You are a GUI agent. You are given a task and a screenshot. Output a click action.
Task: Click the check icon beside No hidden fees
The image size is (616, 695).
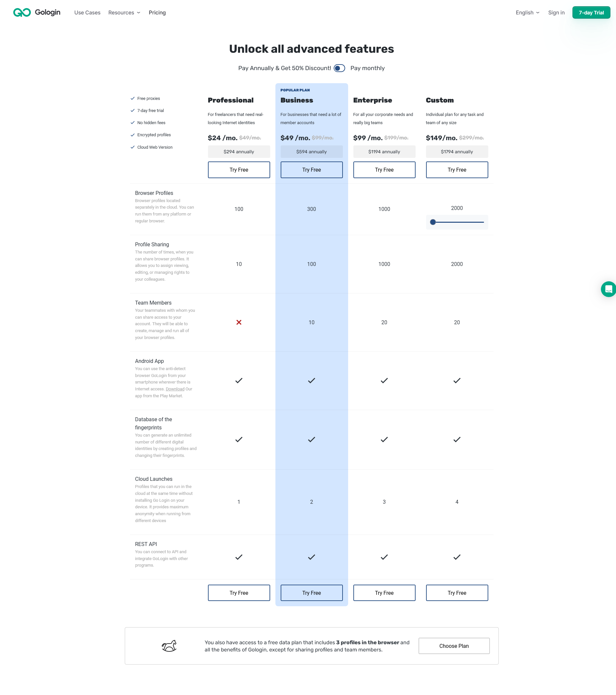pos(133,122)
